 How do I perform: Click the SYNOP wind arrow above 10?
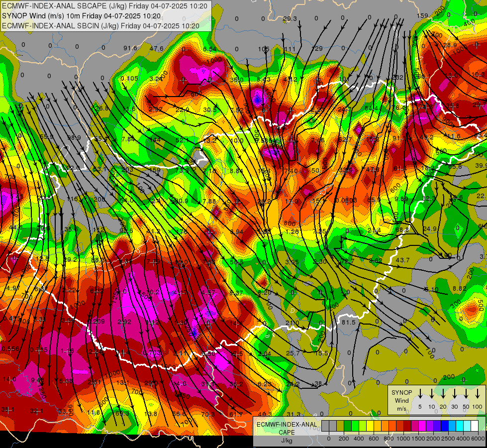click(x=431, y=394)
